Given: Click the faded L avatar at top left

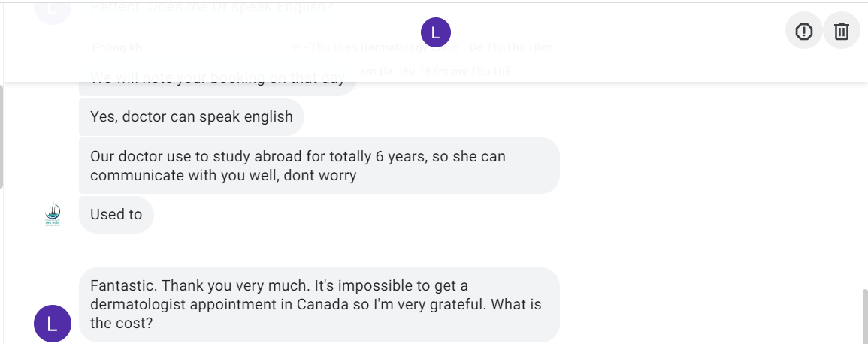Looking at the screenshot, I should click(x=53, y=8).
